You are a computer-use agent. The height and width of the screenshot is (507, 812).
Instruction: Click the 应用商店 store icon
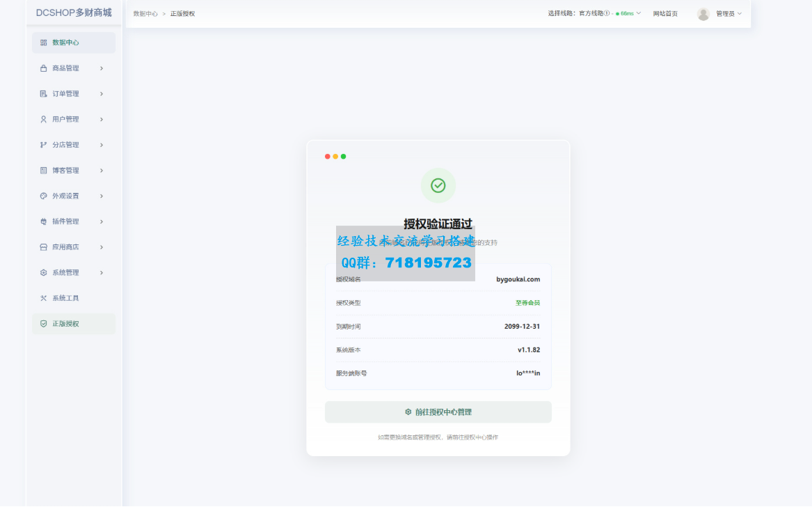[44, 247]
